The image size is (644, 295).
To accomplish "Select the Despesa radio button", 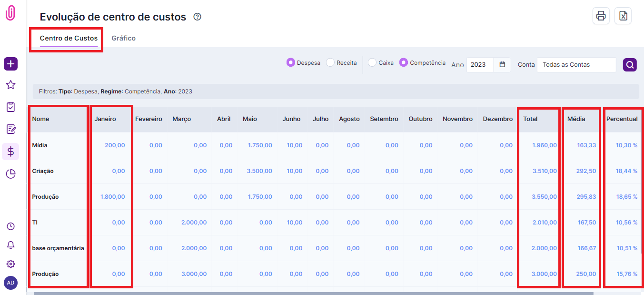I will (290, 63).
